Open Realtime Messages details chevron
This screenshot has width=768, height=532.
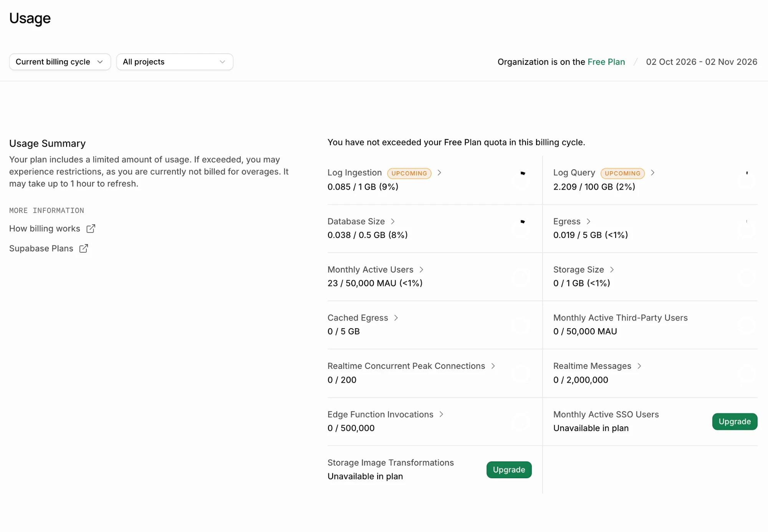click(x=639, y=366)
